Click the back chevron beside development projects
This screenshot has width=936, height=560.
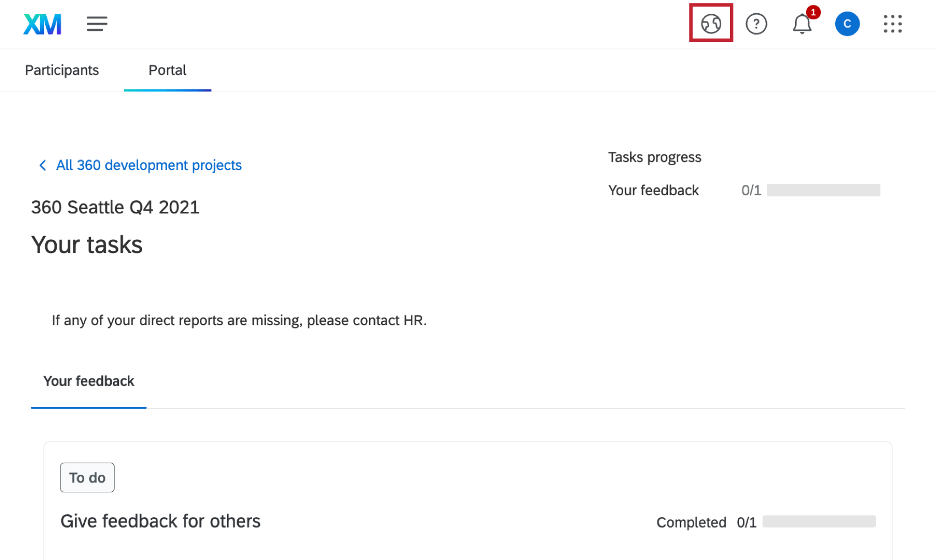[x=42, y=165]
